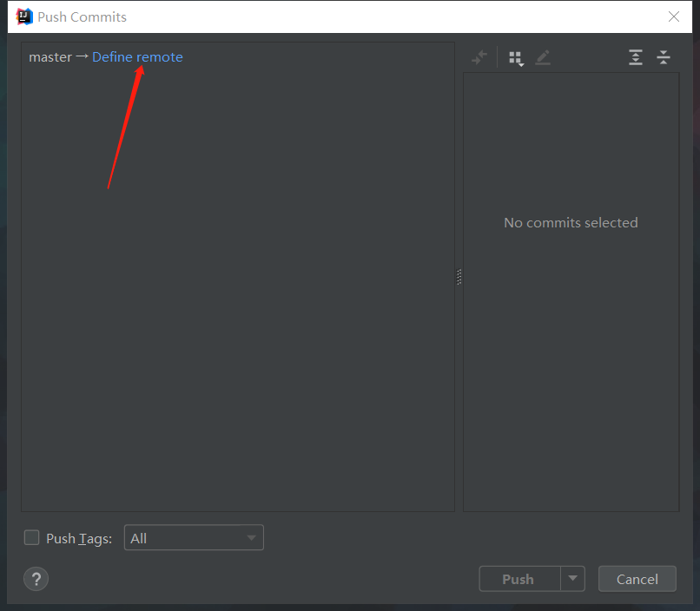Click the Define remote link
The height and width of the screenshot is (611, 700).
pos(137,57)
